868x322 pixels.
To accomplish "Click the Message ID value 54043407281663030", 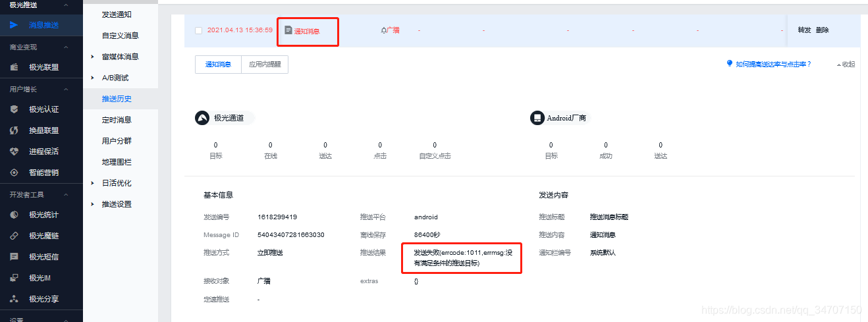I will [291, 235].
